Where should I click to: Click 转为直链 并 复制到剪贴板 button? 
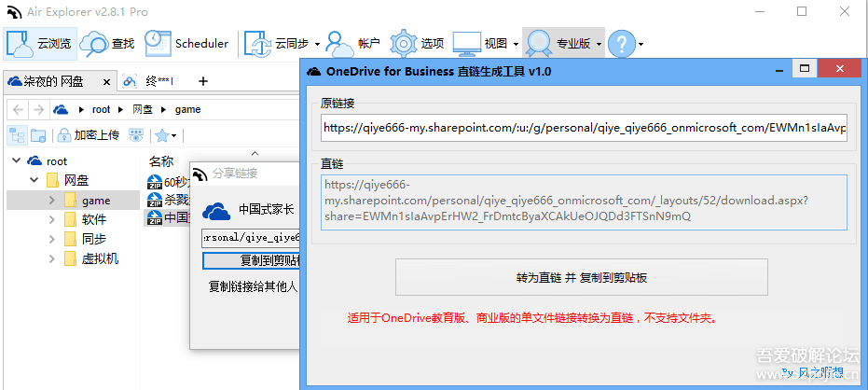tap(581, 277)
